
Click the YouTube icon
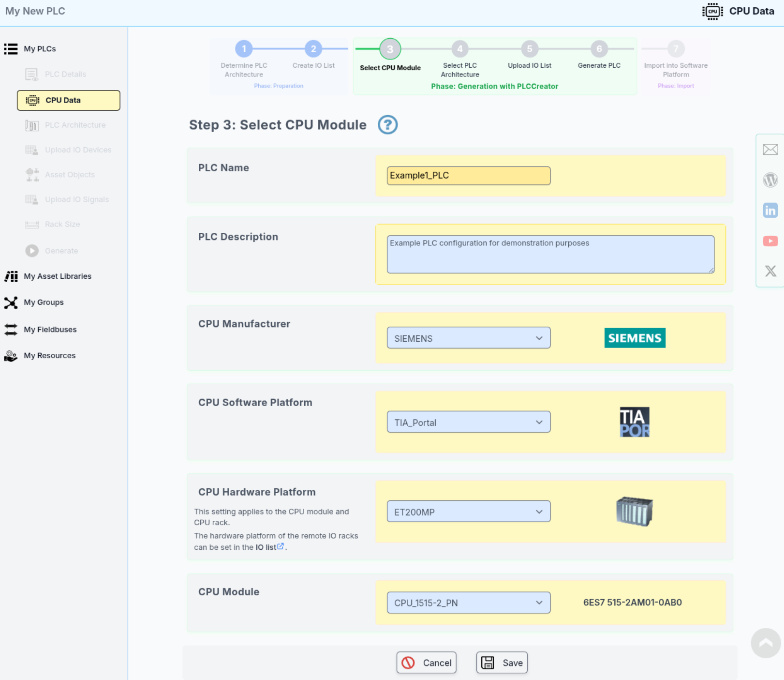click(x=770, y=241)
